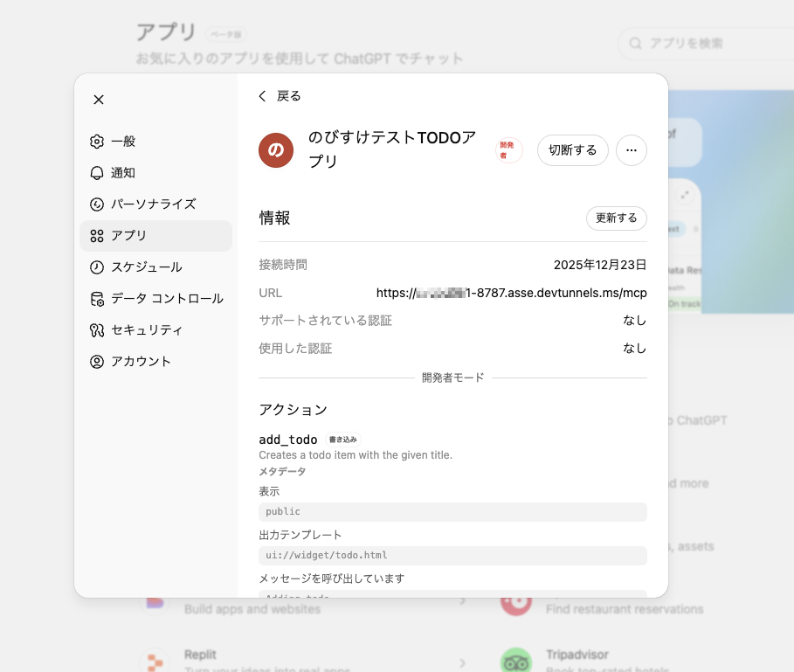Click the red の app avatar icon
Image resolution: width=794 pixels, height=672 pixels.
click(276, 150)
